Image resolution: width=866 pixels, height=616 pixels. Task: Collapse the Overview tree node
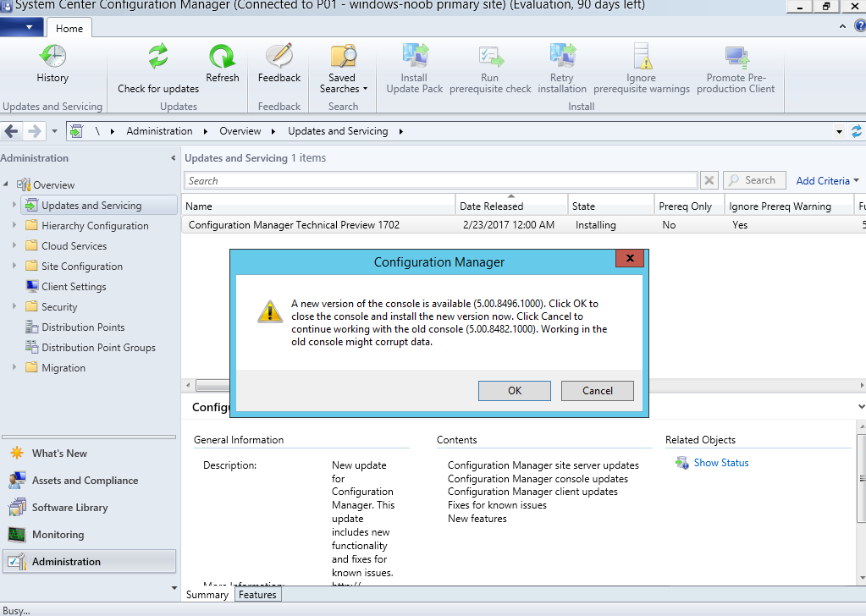click(6, 184)
